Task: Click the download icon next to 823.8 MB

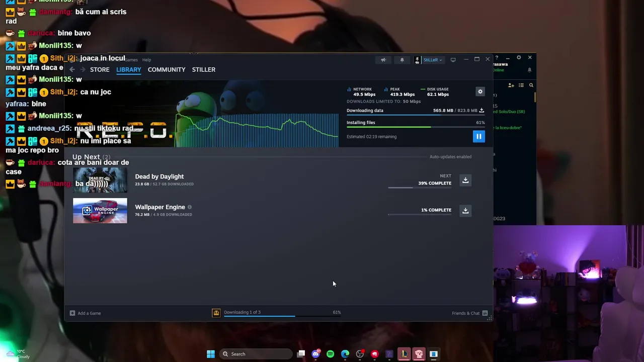Action: 481,110
